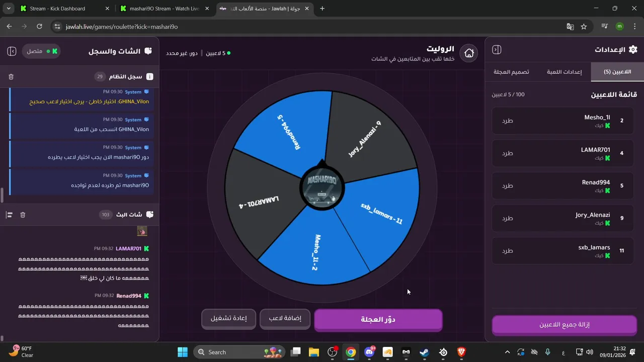
Task: Bookmark this page with the star icon
Action: [x=584, y=27]
